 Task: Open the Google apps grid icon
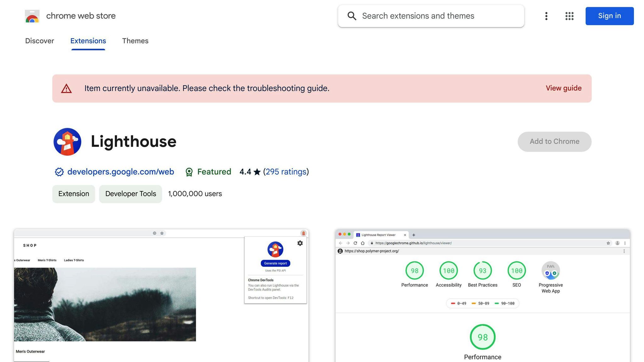click(569, 16)
